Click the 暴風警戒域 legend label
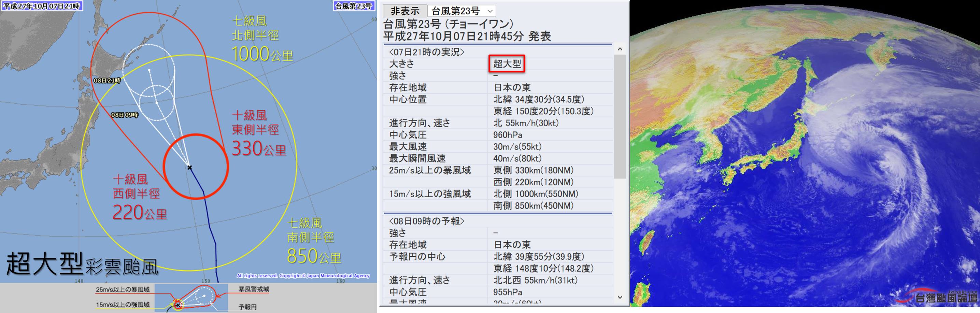The image size is (980, 313). coord(254,289)
